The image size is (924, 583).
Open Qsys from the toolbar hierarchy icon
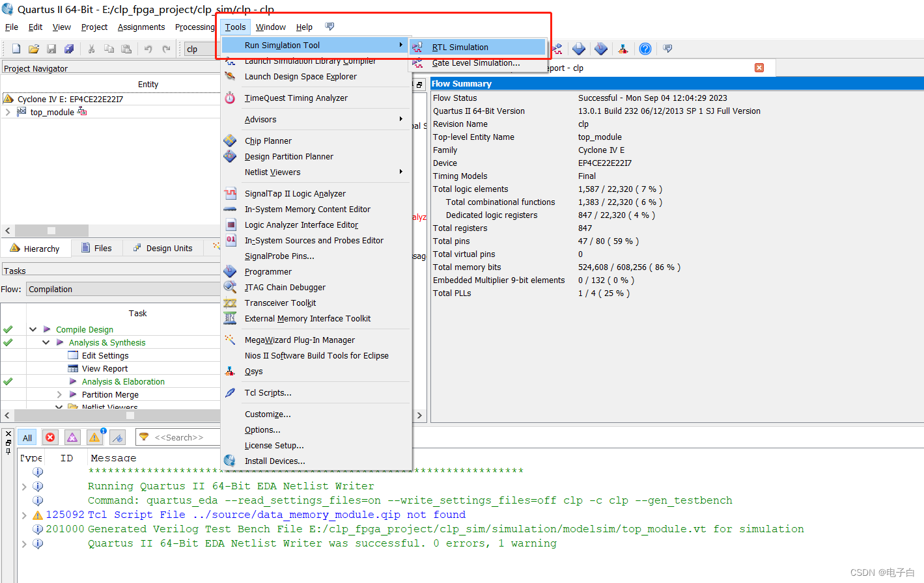tap(623, 49)
